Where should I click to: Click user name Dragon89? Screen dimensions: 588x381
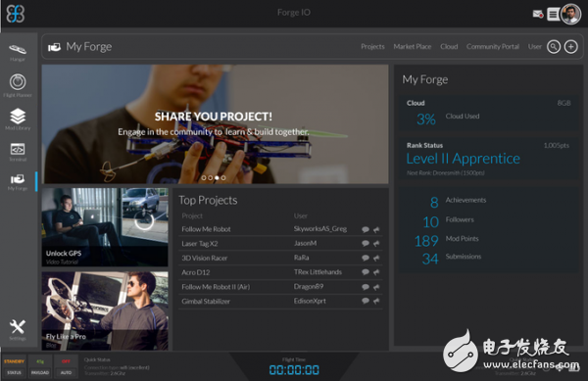[x=309, y=287]
